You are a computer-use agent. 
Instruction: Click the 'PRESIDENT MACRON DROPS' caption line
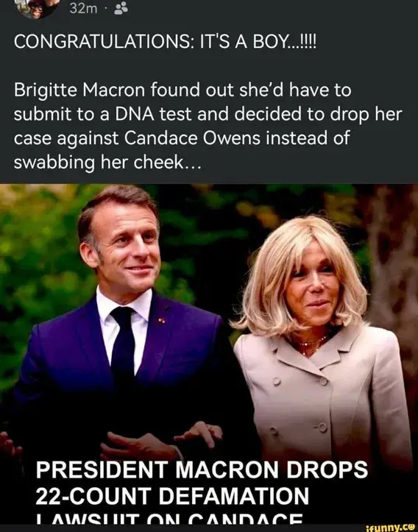202,470
